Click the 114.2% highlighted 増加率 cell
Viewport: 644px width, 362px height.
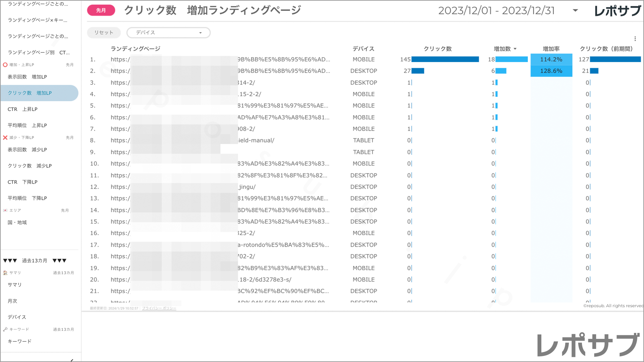(x=551, y=59)
